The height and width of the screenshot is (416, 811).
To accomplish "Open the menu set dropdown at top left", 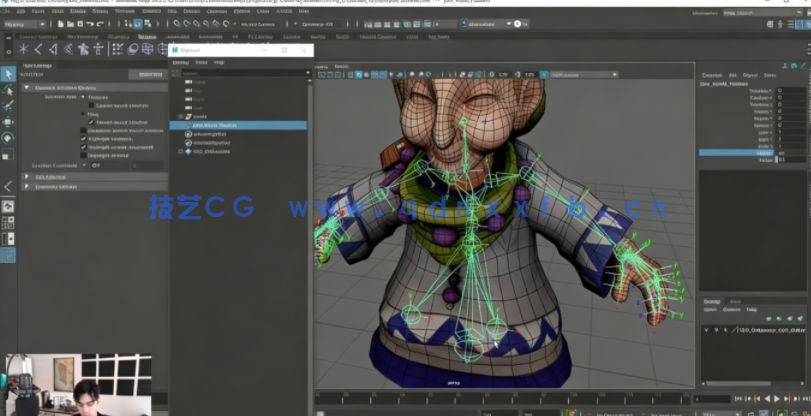I will tap(27, 22).
